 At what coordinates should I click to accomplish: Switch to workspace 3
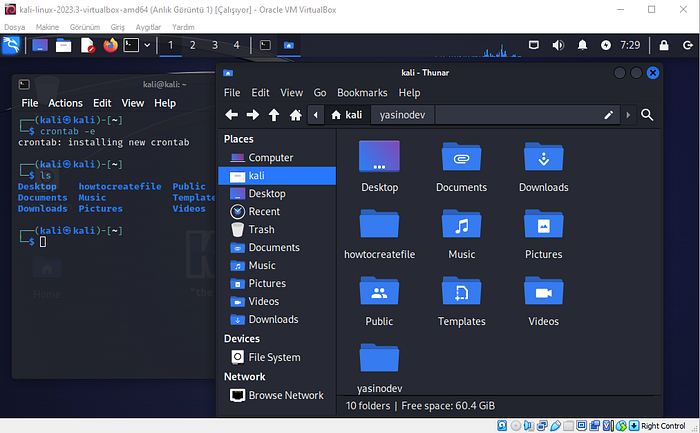215,45
